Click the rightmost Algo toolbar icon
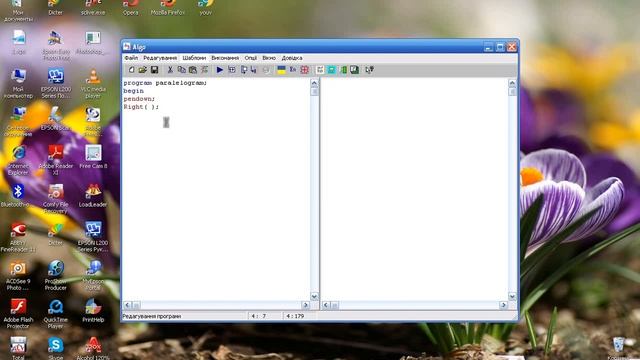640x360 pixels. [x=369, y=70]
